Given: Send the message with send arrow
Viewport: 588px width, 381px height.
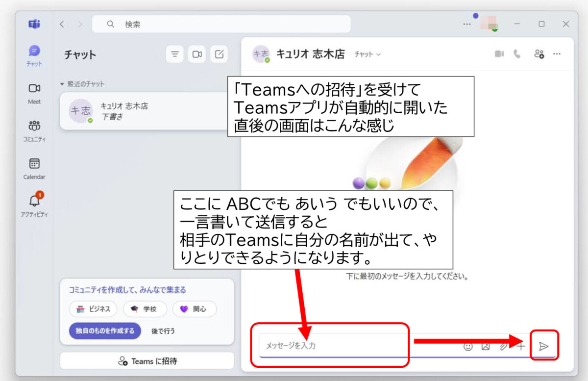Looking at the screenshot, I should click(x=543, y=346).
